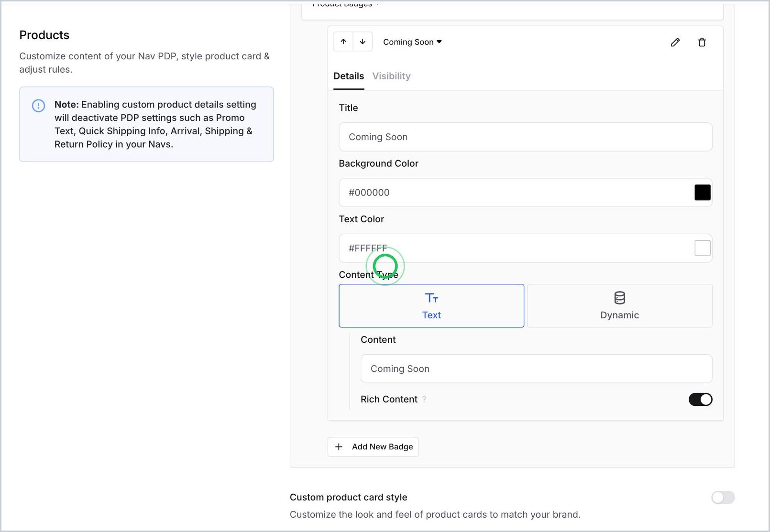770x532 pixels.
Task: Enable Custom product card style toggle
Action: (723, 498)
